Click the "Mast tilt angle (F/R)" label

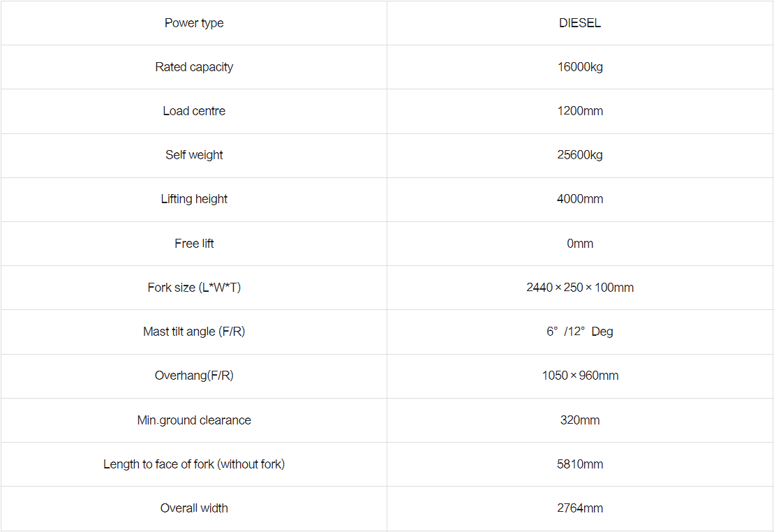point(194,332)
